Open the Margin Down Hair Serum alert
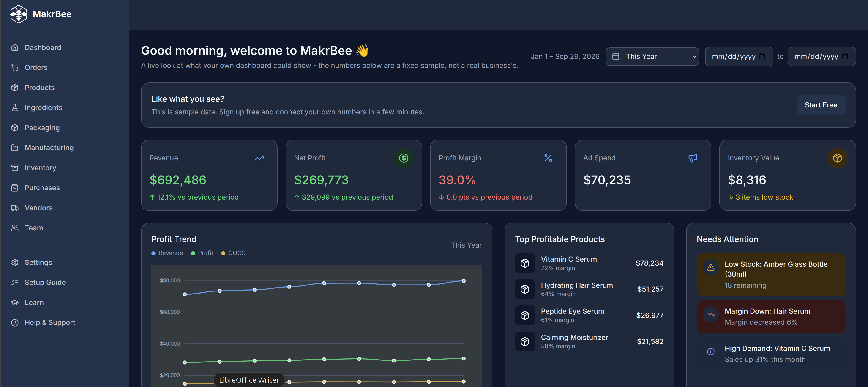This screenshot has height=387, width=868. 771,317
